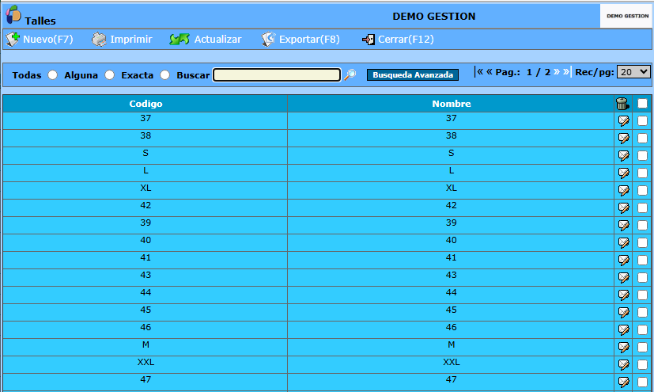Edit the row with code 37
This screenshot has width=654, height=392.
(623, 121)
